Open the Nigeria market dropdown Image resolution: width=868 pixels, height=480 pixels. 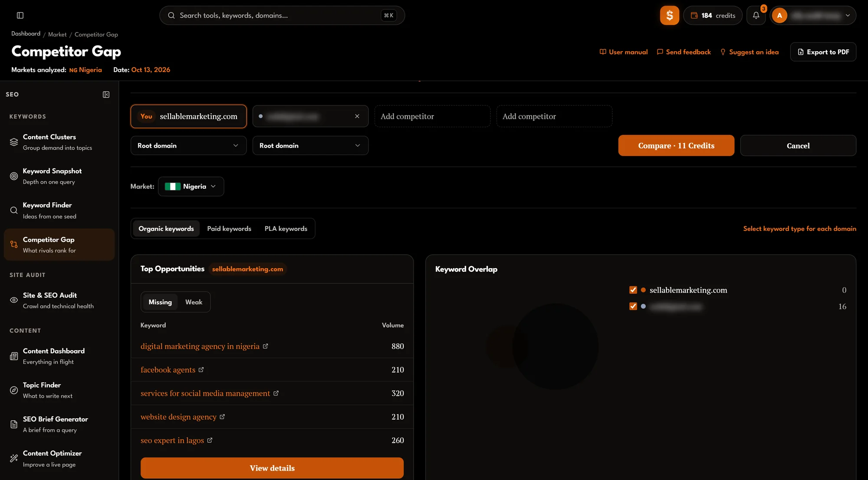pyautogui.click(x=191, y=186)
